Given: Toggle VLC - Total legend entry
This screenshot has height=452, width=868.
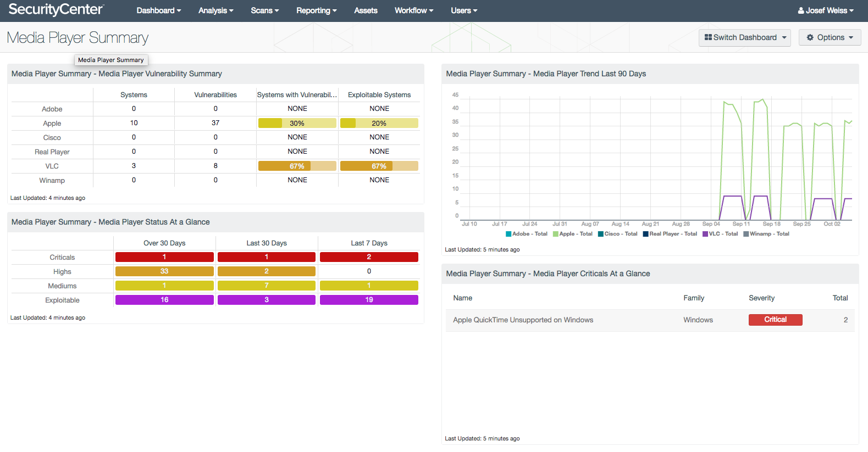Looking at the screenshot, I should point(720,234).
